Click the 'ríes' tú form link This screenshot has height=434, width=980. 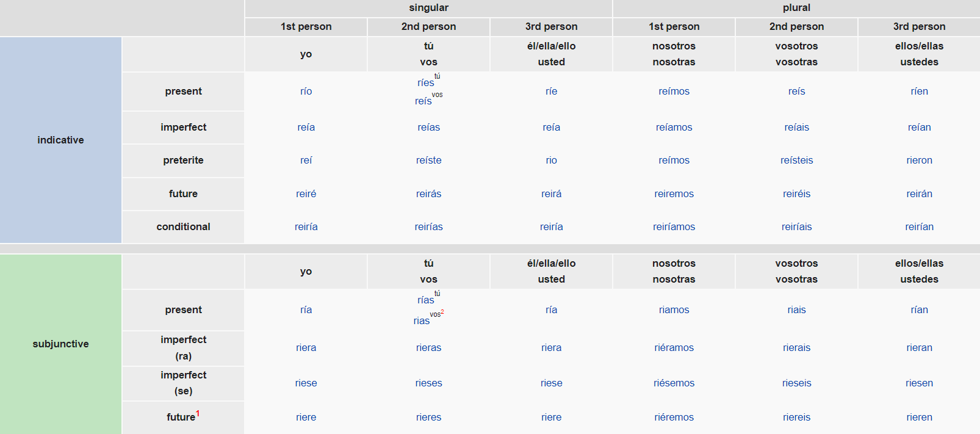[425, 83]
